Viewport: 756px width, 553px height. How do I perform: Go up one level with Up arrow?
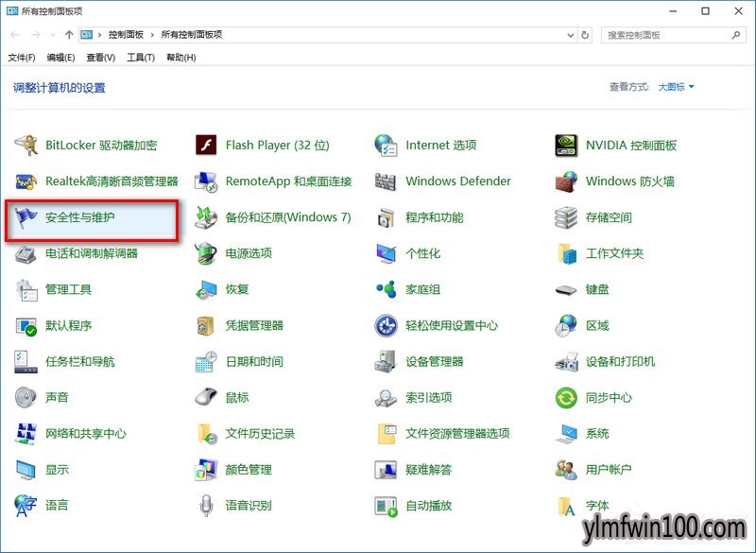pyautogui.click(x=69, y=35)
